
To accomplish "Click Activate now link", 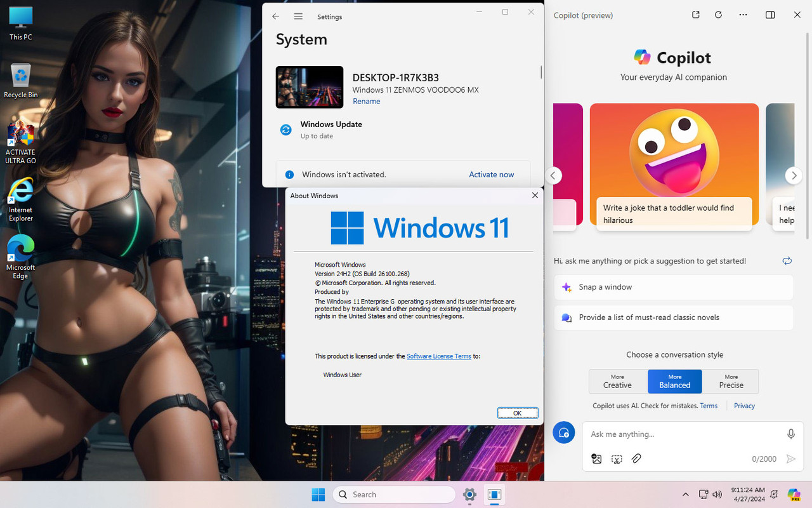I will click(x=491, y=175).
